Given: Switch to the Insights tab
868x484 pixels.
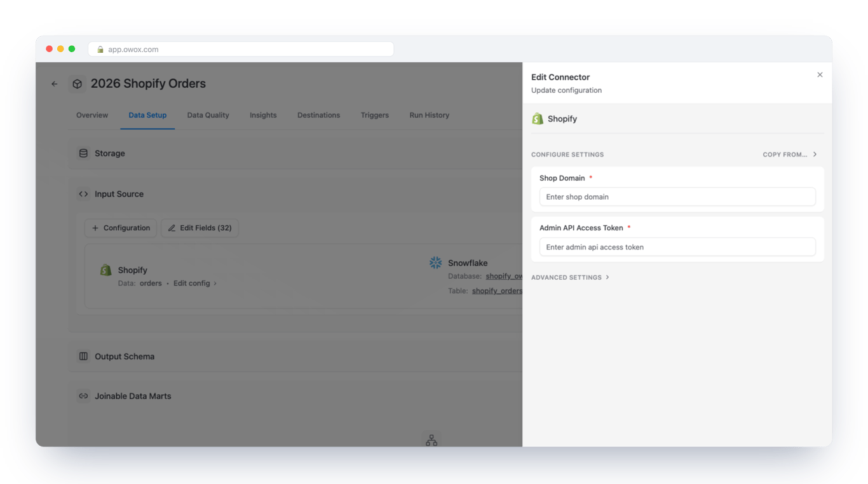Looking at the screenshot, I should coord(263,115).
